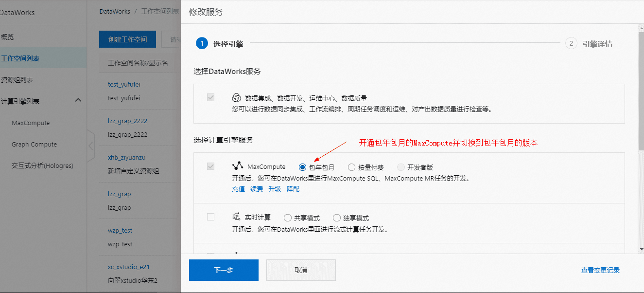The width and height of the screenshot is (644, 293).
Task: Open the xc_xstudio_e21 workspace link
Action: point(129,267)
